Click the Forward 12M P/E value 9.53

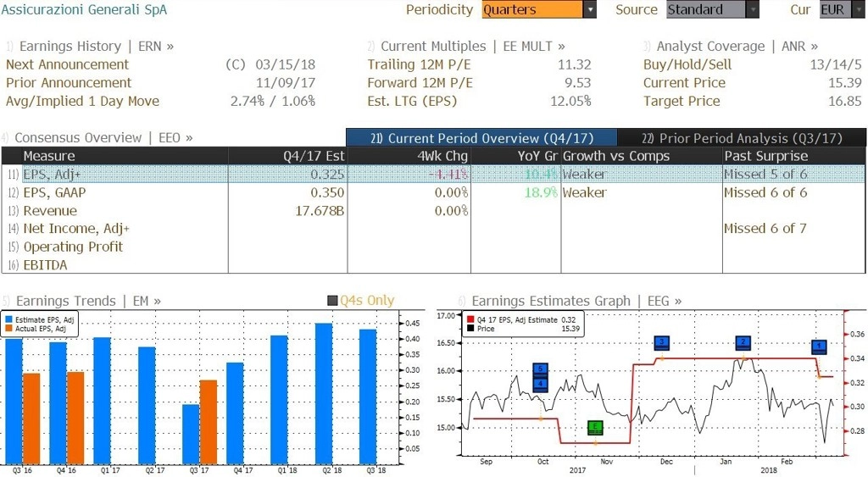click(x=577, y=83)
